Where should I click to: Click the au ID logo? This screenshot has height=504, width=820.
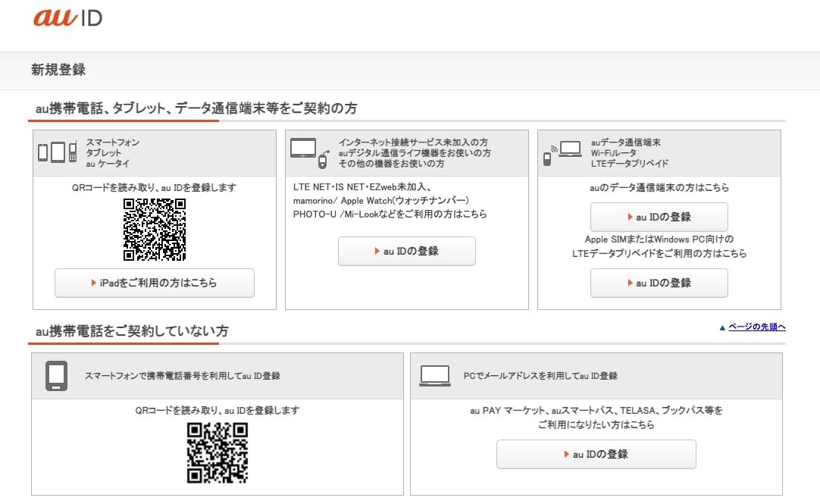67,17
